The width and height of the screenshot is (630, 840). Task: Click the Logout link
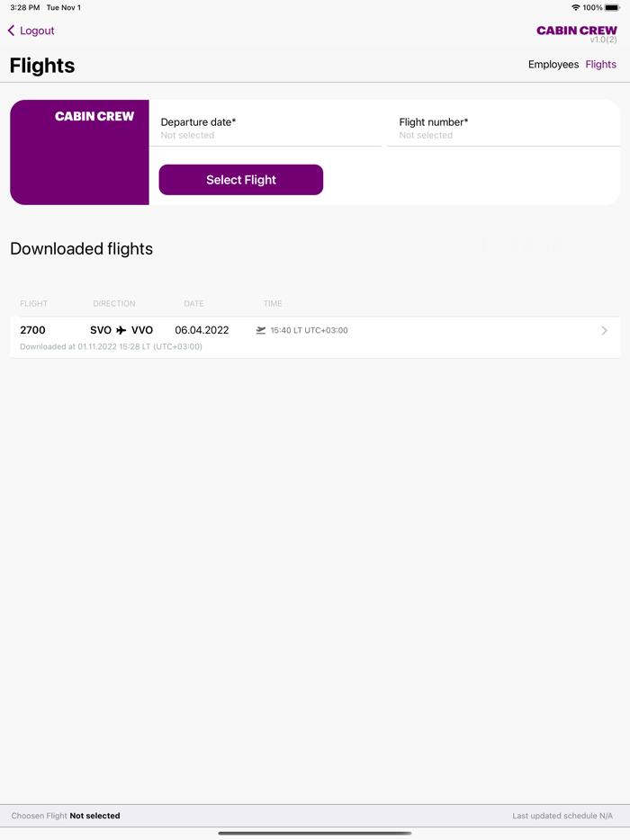[37, 31]
